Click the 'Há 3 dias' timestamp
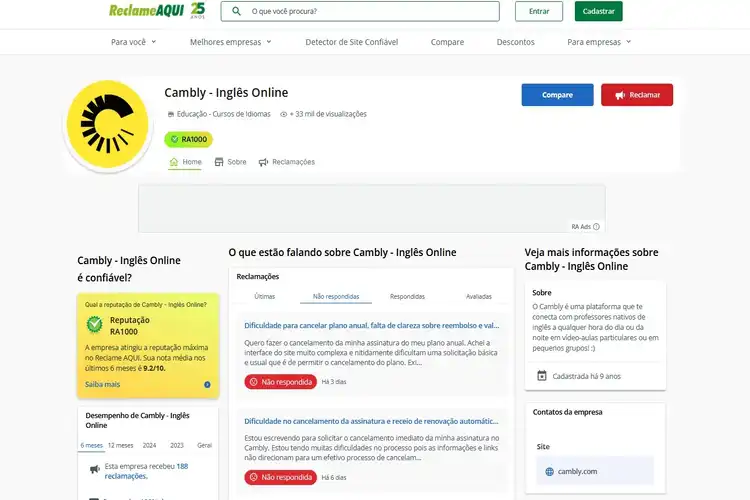750x500 pixels. click(334, 382)
